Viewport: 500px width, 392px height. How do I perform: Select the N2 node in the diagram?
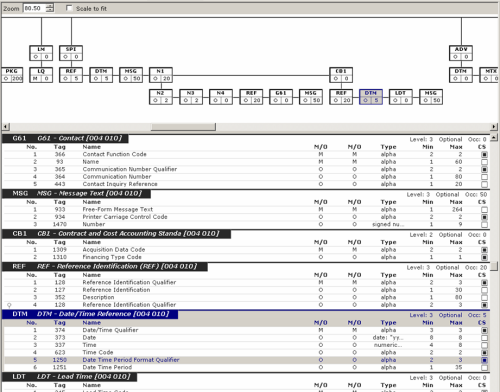point(161,97)
